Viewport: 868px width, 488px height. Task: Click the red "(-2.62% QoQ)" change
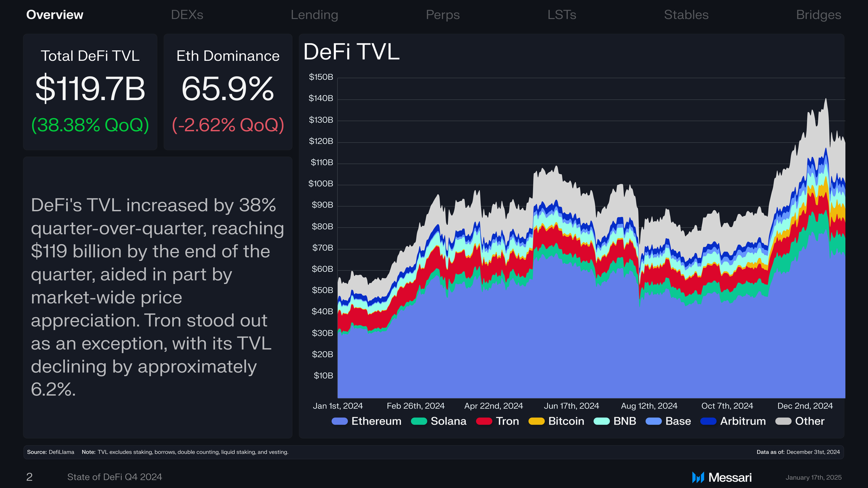(228, 125)
